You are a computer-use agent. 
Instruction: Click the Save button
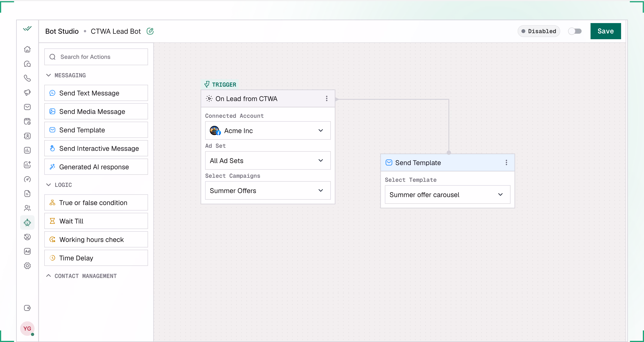(x=605, y=31)
